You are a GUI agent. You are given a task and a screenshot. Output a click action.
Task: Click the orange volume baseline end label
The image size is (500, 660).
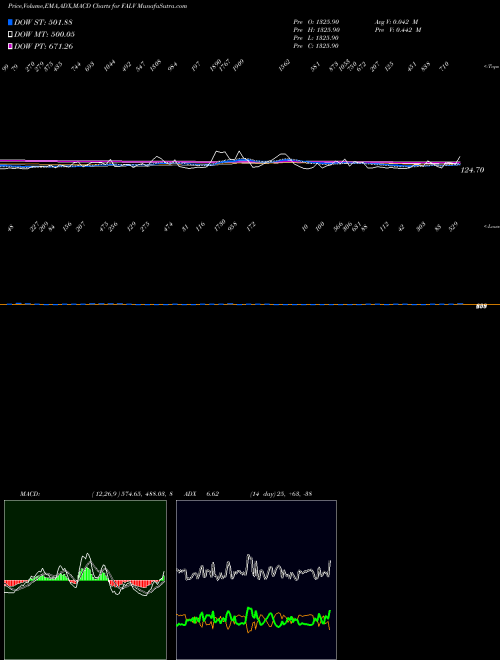pos(481,306)
